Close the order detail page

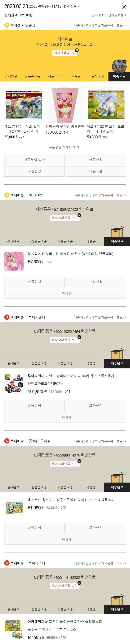(124, 7)
